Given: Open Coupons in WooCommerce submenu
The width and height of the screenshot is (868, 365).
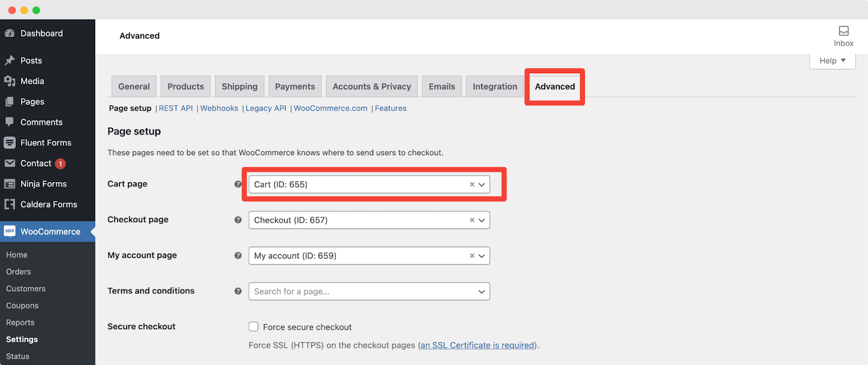Looking at the screenshot, I should pyautogui.click(x=22, y=305).
